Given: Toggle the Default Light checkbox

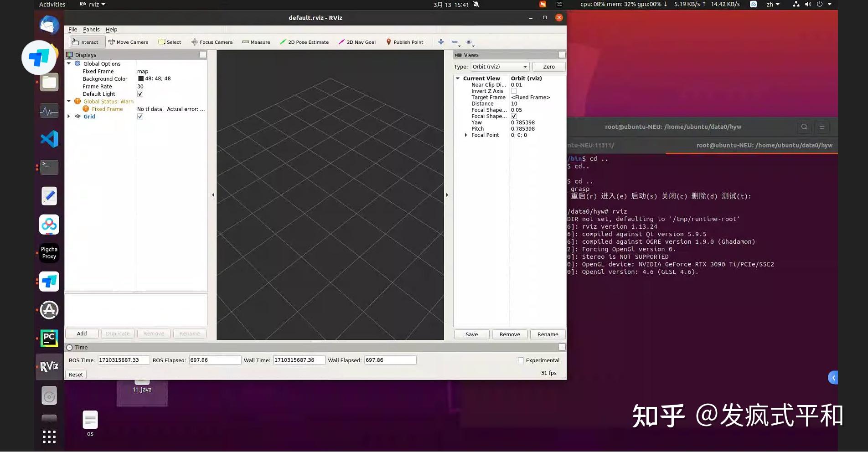Looking at the screenshot, I should 140,94.
